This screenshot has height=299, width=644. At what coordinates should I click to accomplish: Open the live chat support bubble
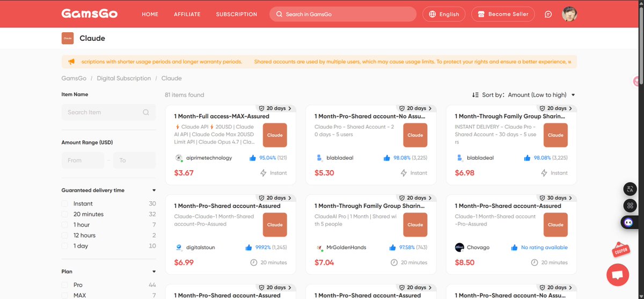point(617,275)
